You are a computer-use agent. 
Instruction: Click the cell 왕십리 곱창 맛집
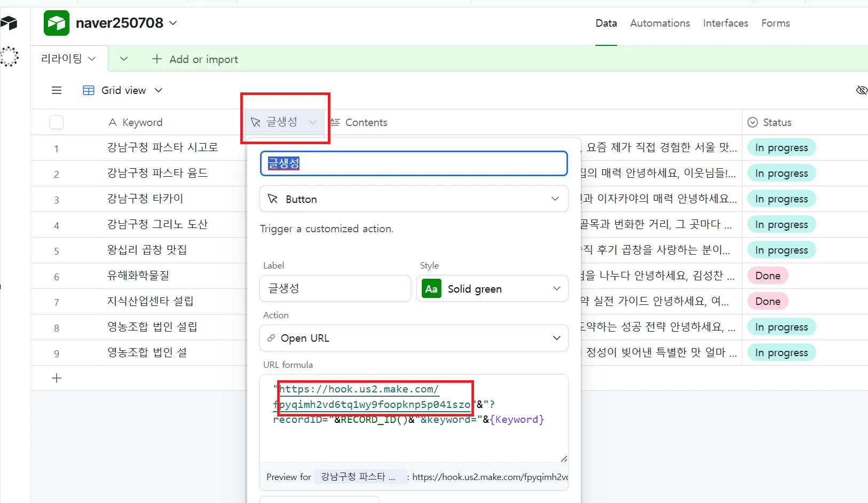(x=147, y=250)
